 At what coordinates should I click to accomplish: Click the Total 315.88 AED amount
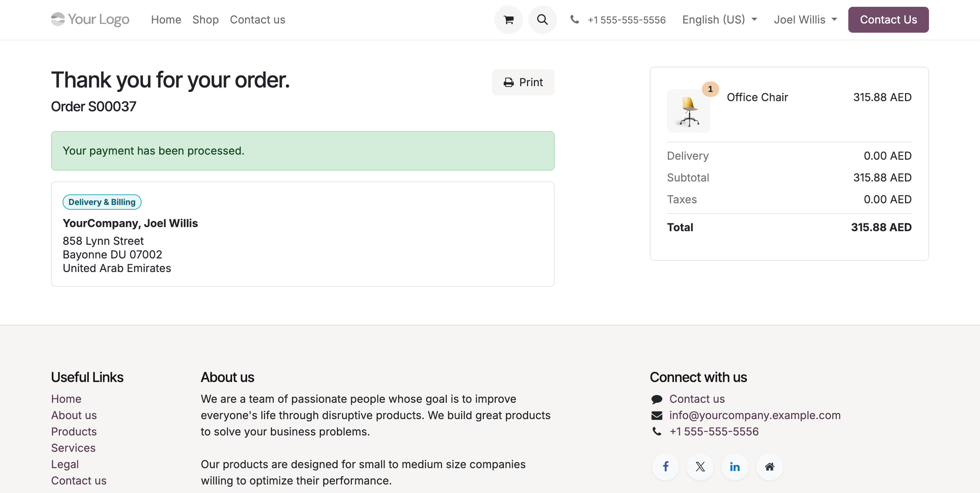pyautogui.click(x=881, y=227)
